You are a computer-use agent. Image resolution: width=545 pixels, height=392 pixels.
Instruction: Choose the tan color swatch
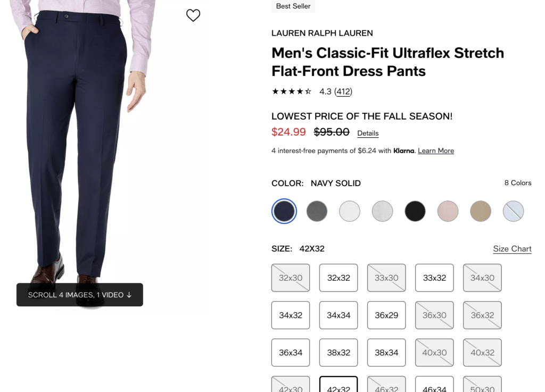point(481,211)
